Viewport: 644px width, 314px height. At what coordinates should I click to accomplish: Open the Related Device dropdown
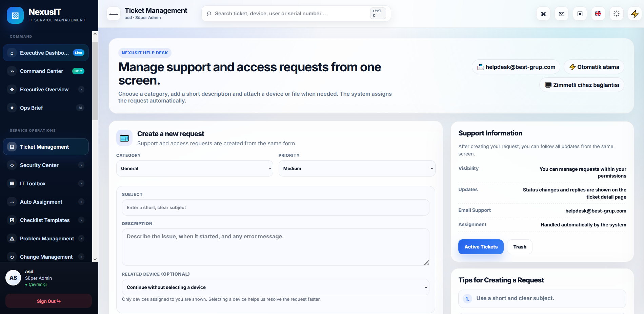[x=276, y=287]
